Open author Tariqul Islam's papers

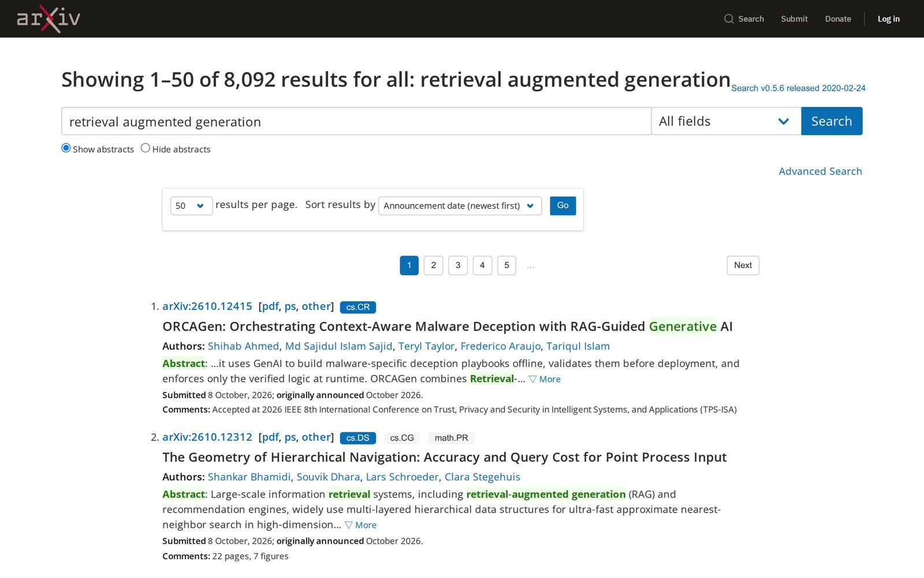pos(578,346)
